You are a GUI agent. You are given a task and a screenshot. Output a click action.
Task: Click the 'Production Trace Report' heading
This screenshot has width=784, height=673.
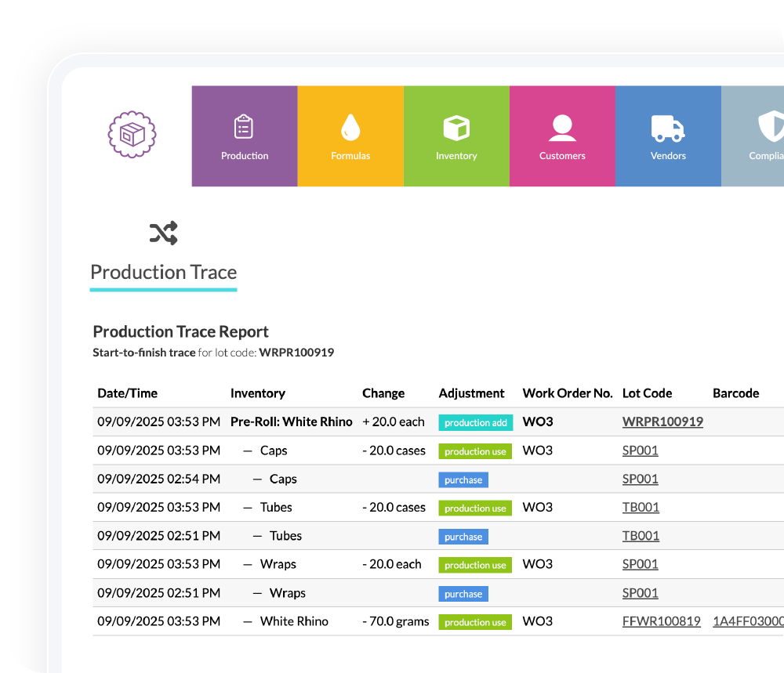coord(180,331)
